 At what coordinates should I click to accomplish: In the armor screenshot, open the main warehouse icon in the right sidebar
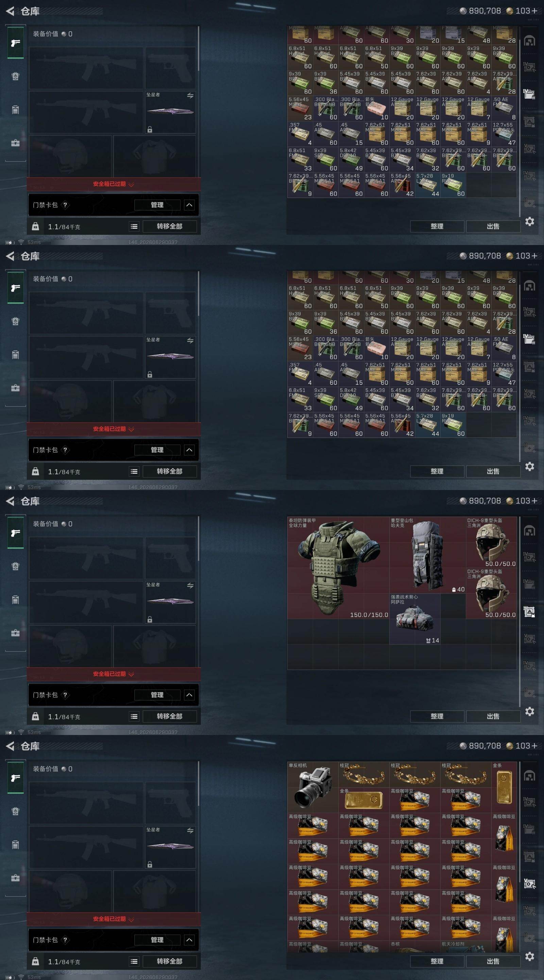[x=529, y=531]
